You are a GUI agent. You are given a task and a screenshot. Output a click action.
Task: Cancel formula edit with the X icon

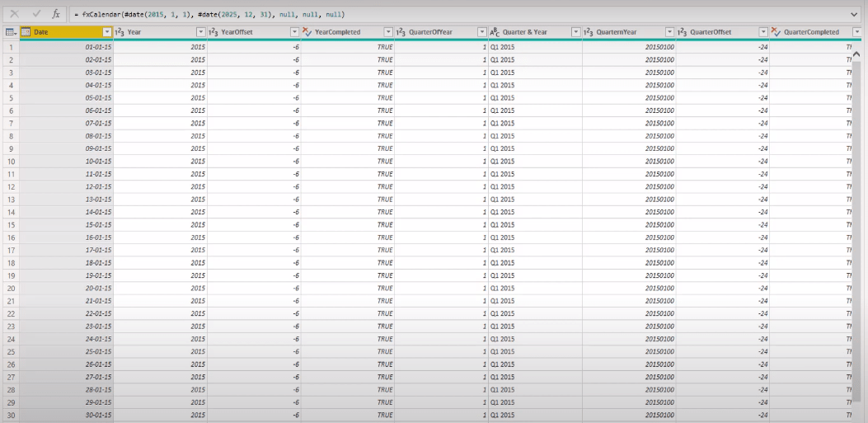click(14, 14)
